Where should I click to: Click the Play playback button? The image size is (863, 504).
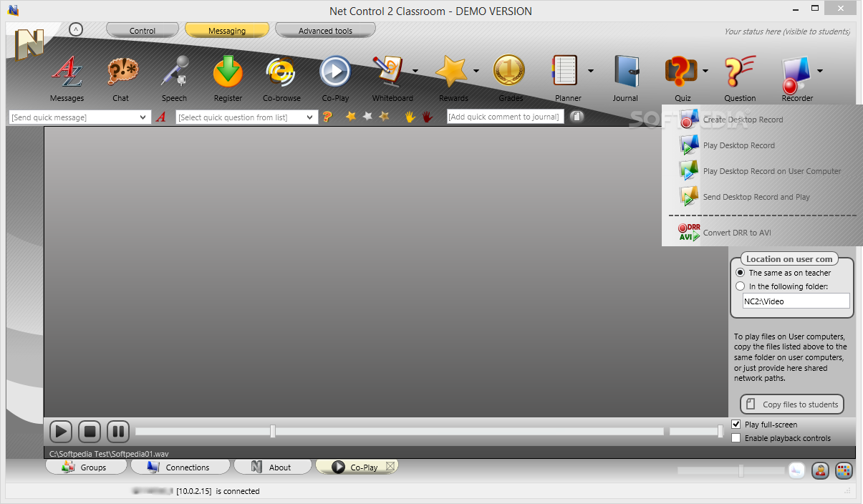point(61,432)
